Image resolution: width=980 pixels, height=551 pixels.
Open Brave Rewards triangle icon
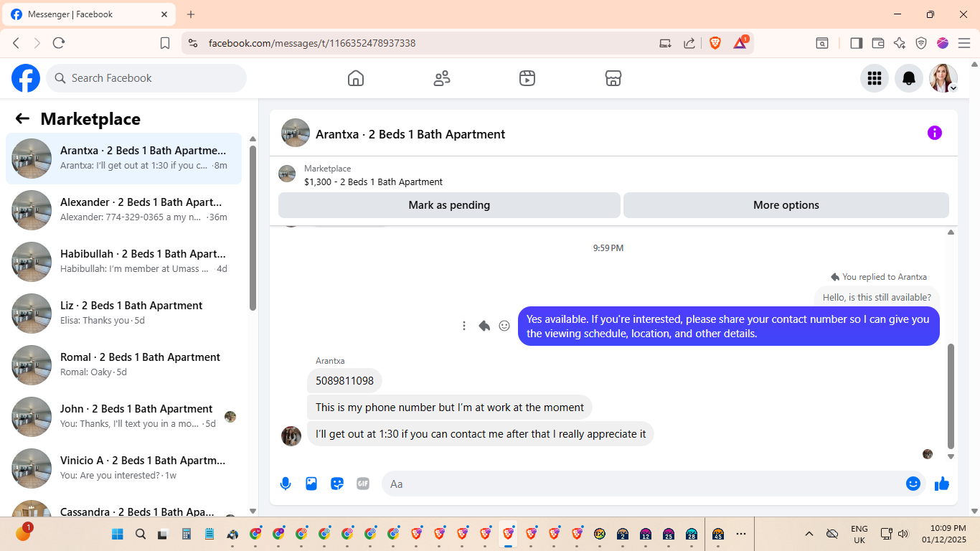tap(740, 43)
